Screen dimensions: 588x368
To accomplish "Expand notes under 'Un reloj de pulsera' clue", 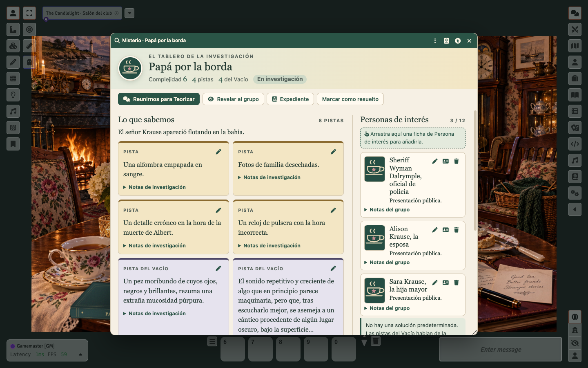I will (x=269, y=246).
